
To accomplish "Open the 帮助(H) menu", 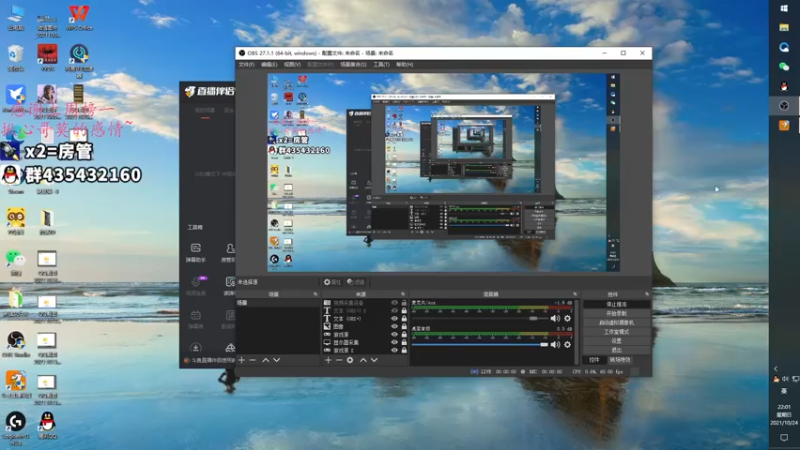I will pos(404,65).
